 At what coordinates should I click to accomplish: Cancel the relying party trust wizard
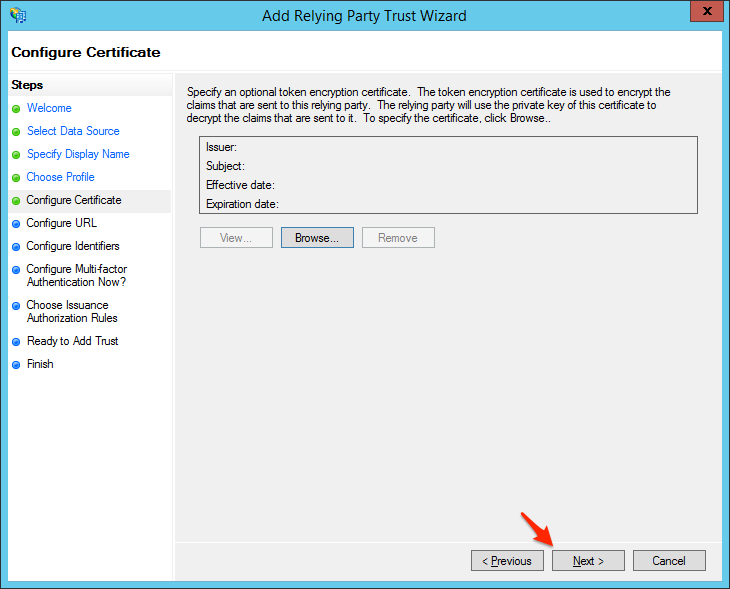click(x=669, y=561)
